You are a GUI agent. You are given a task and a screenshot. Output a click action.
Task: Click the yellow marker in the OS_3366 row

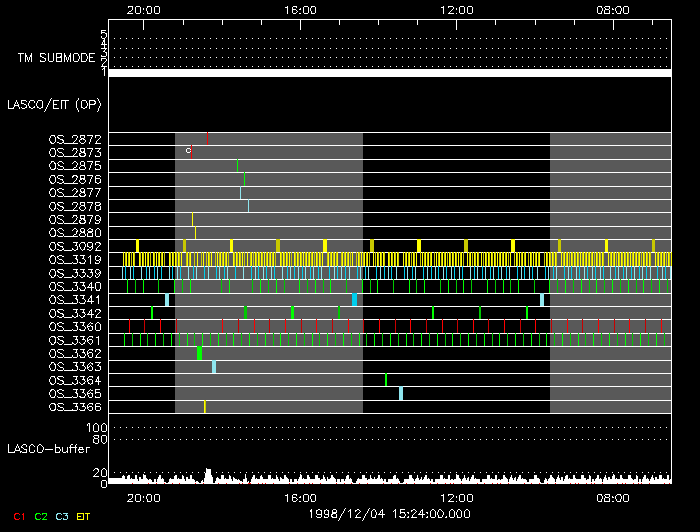point(205,407)
